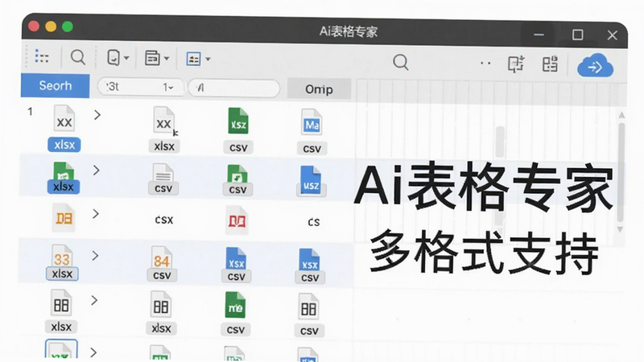This screenshot has width=644, height=362.
Task: Select the grid xlsx file in first column, fifth row
Action: [x=61, y=311]
